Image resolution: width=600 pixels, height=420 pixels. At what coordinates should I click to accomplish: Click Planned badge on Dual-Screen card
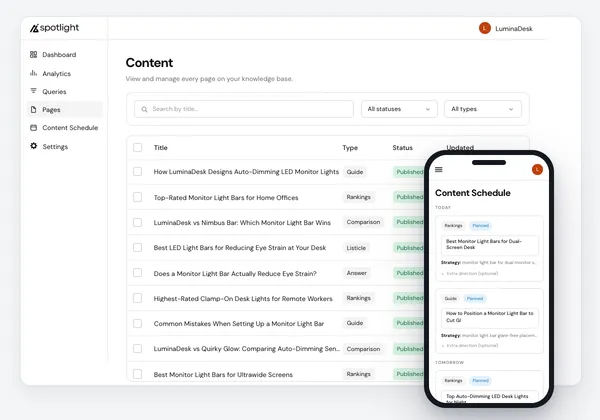(x=481, y=226)
